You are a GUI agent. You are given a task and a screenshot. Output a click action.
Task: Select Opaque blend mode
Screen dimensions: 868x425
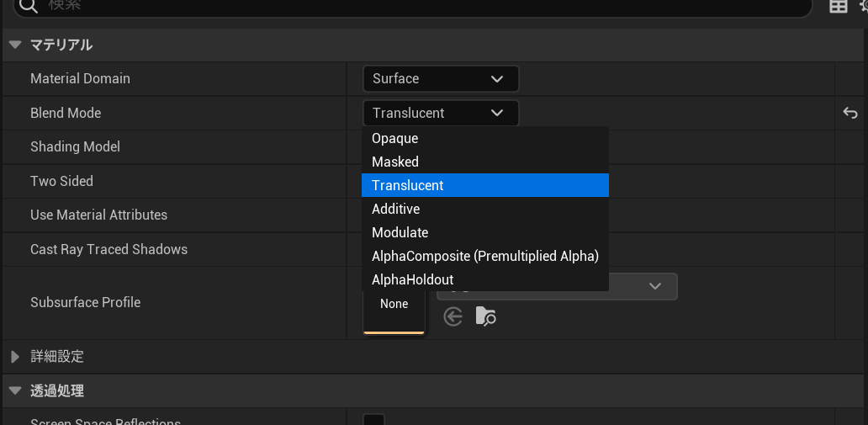tap(395, 138)
